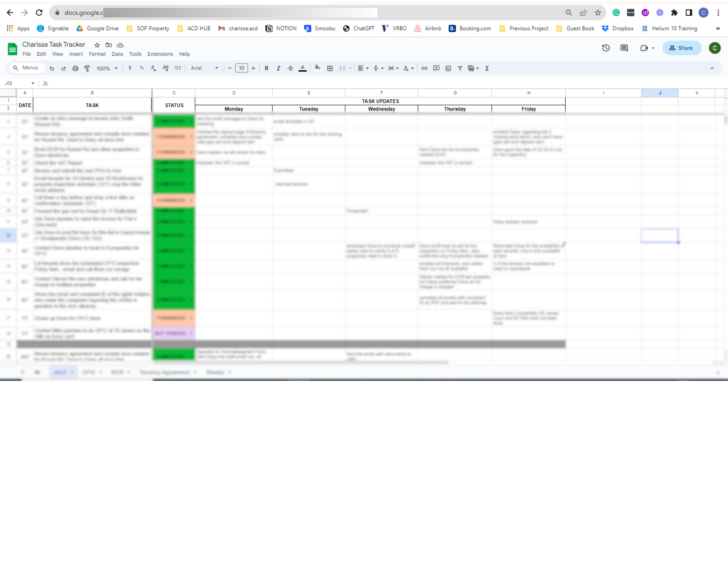Open the Extensions menu
728x582 pixels.
(160, 54)
